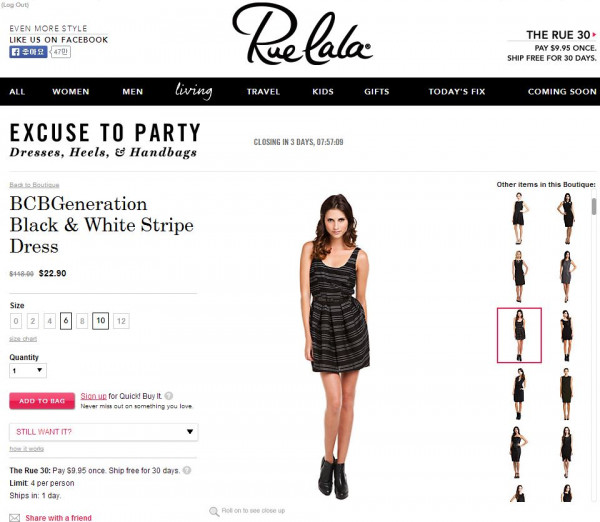Viewport: 600px width, 522px height.
Task: Select size 6
Action: (66, 321)
